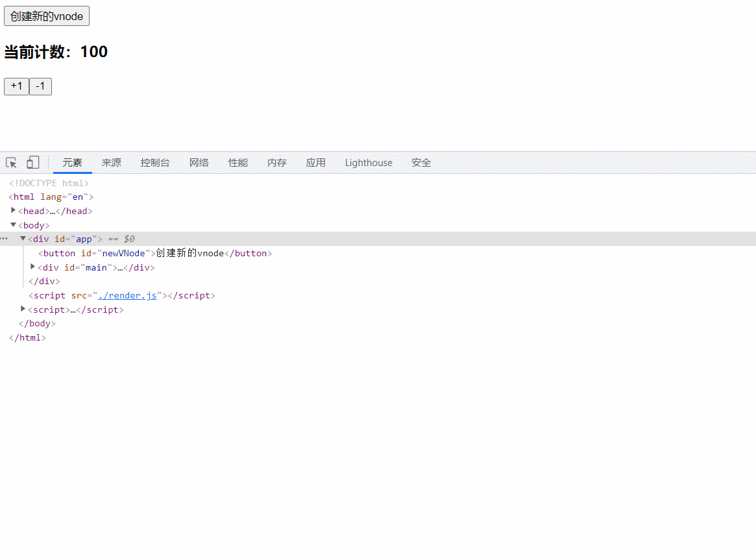Select the Lighthouse tab
This screenshot has height=556, width=756.
coord(369,163)
